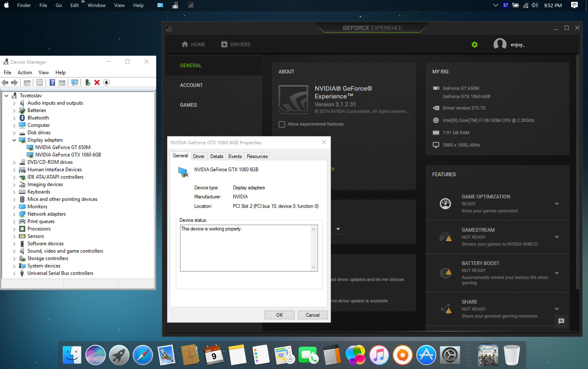Select the Sensors tree item
This screenshot has width=588, height=369.
36,236
